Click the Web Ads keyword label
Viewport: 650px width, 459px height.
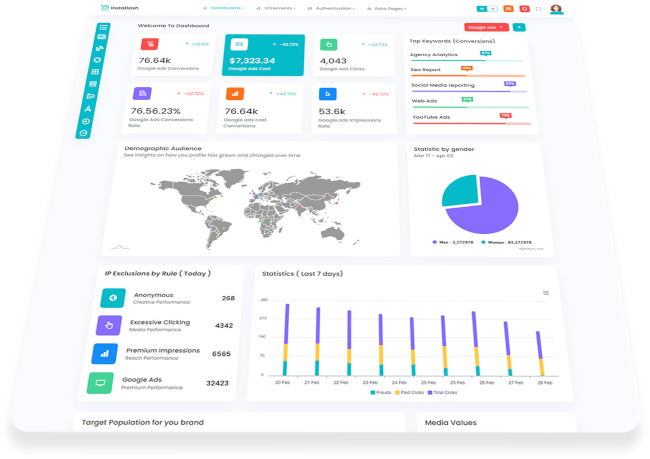tap(424, 101)
